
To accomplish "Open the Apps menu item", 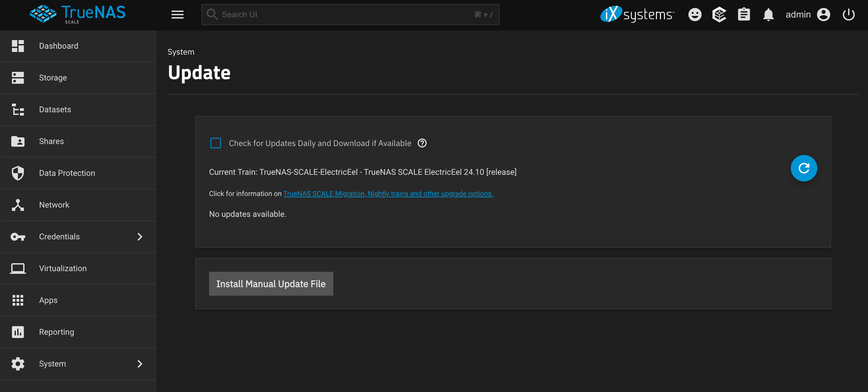I will pos(78,300).
